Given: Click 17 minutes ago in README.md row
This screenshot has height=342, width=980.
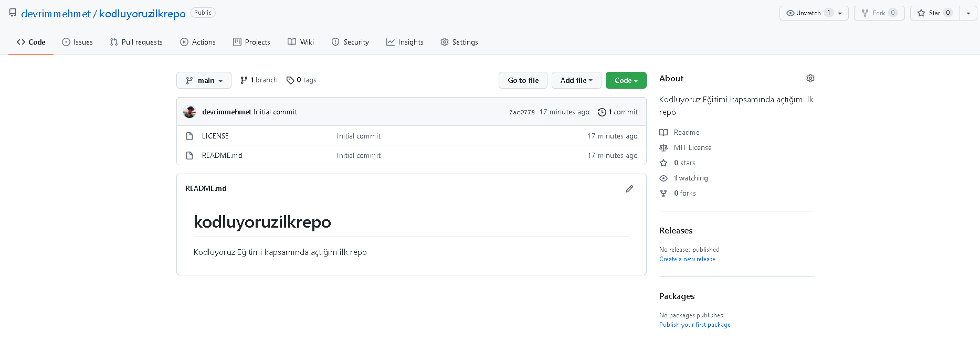Looking at the screenshot, I should pos(613,155).
